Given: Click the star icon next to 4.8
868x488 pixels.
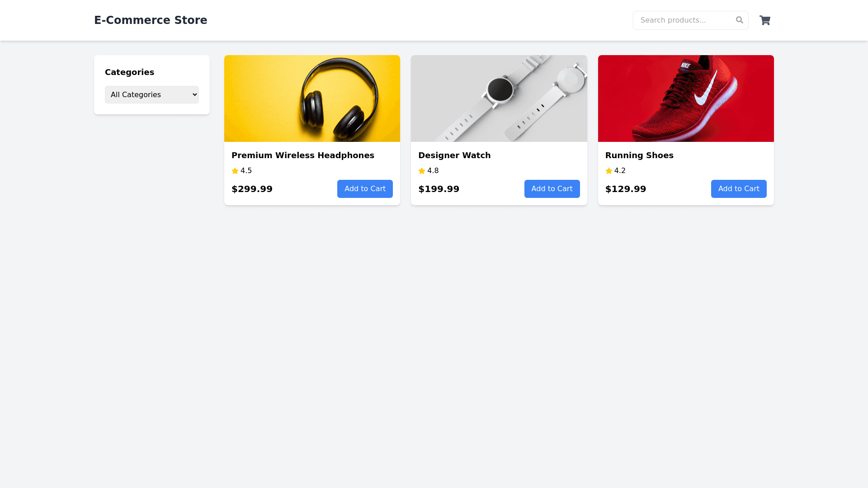Looking at the screenshot, I should tap(422, 171).
